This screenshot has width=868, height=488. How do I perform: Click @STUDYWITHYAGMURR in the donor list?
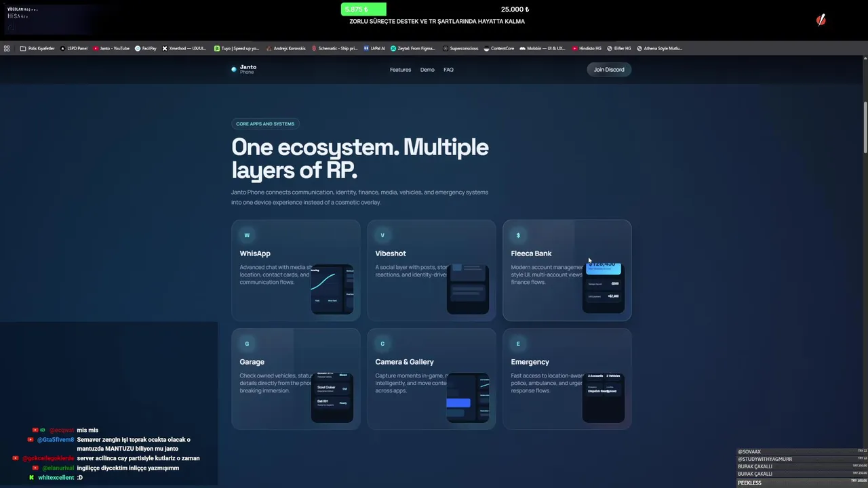point(765,459)
